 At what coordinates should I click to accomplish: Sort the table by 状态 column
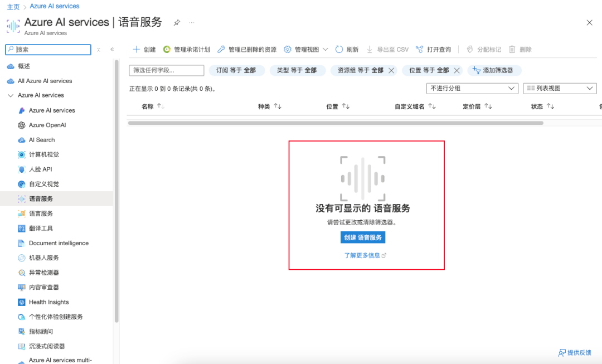[x=542, y=106]
